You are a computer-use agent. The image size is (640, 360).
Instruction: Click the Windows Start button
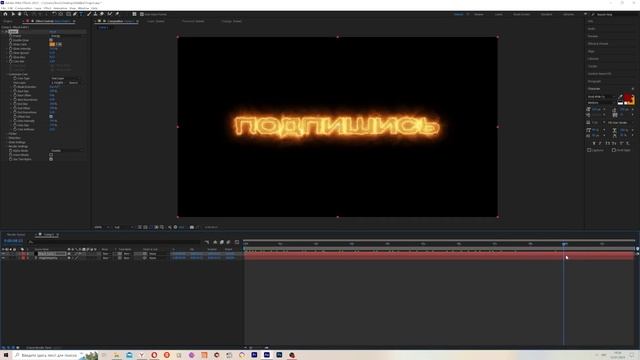tap(6, 355)
